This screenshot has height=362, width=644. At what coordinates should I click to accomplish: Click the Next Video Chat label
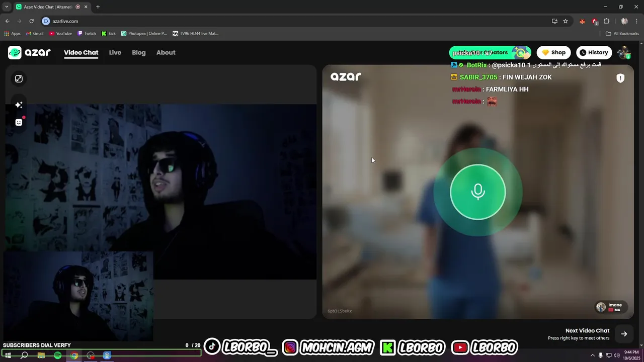(587, 330)
